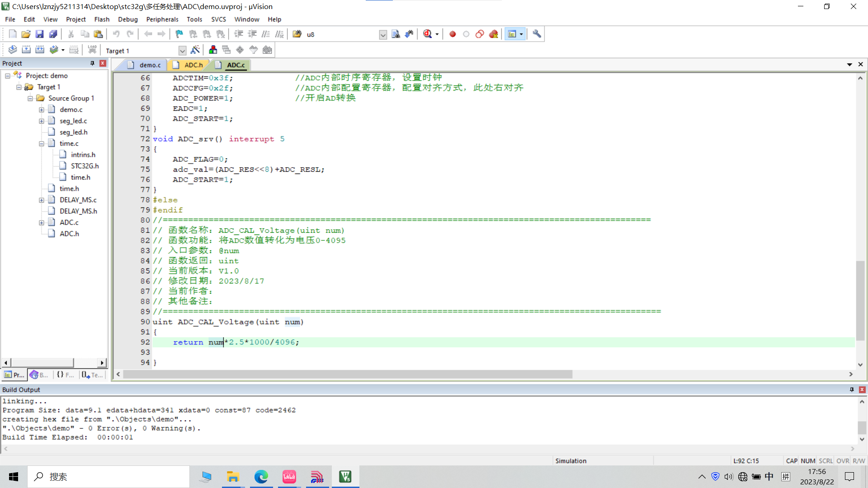Expand the DELAY_MS.c tree node
This screenshot has width=868, height=488.
42,200
